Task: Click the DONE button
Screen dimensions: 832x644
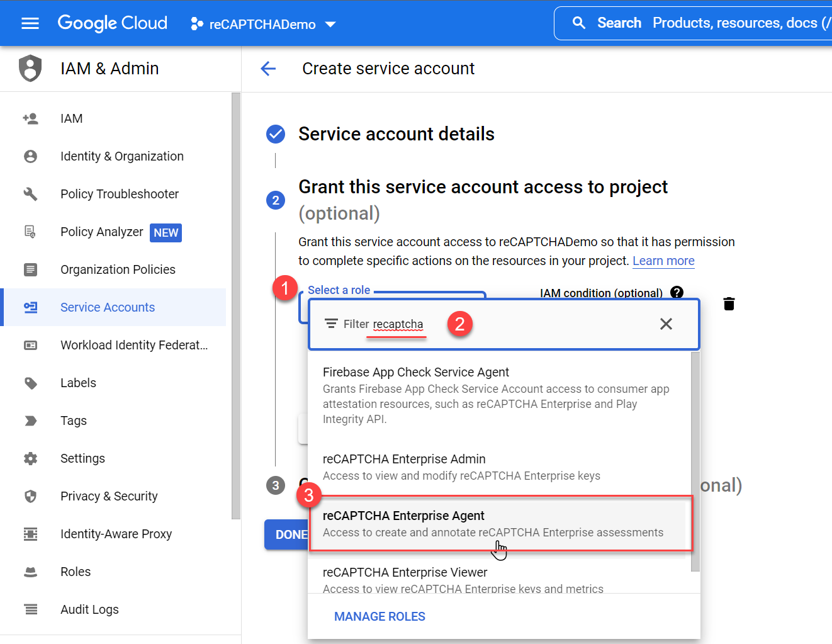Action: tap(286, 534)
